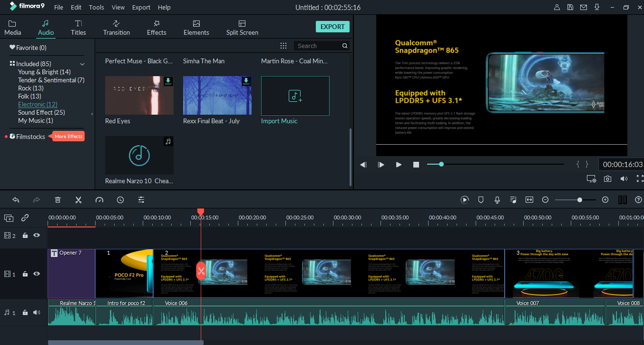Viewport: 644px width, 345px height.
Task: Open Filmstocks link
Action: pyautogui.click(x=30, y=137)
